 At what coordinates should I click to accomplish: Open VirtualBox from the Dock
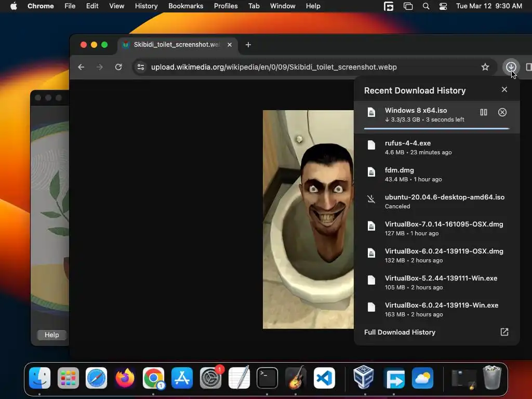[364, 378]
